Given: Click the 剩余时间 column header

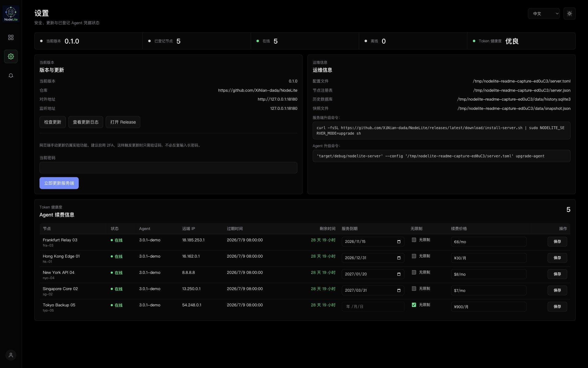Looking at the screenshot, I should click(327, 229).
